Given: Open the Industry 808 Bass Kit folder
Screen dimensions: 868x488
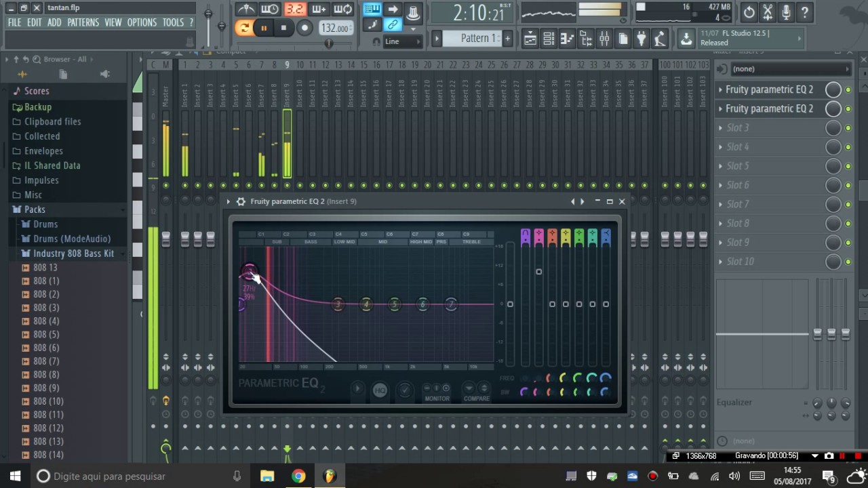Looking at the screenshot, I should (73, 253).
